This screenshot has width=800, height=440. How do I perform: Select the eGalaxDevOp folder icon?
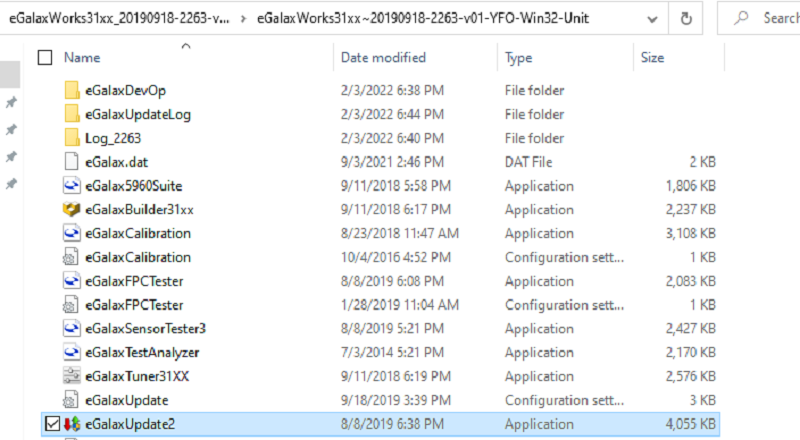click(x=71, y=90)
